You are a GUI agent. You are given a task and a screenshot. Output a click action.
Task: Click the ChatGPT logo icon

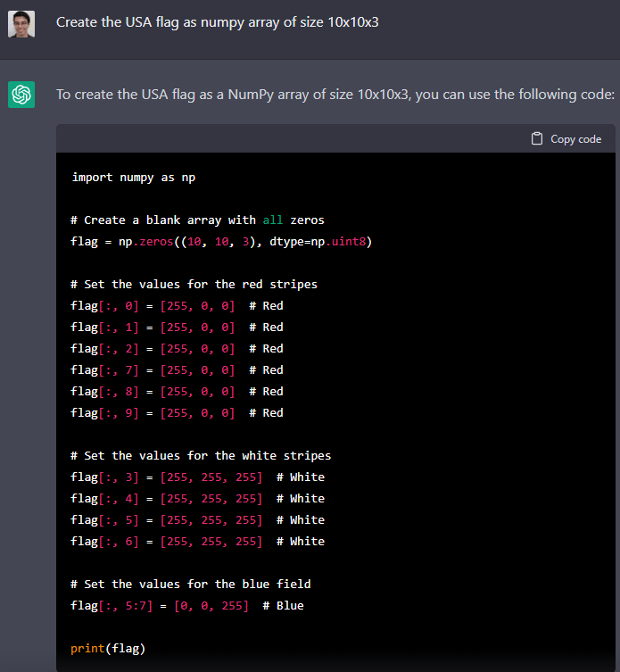click(x=21, y=95)
